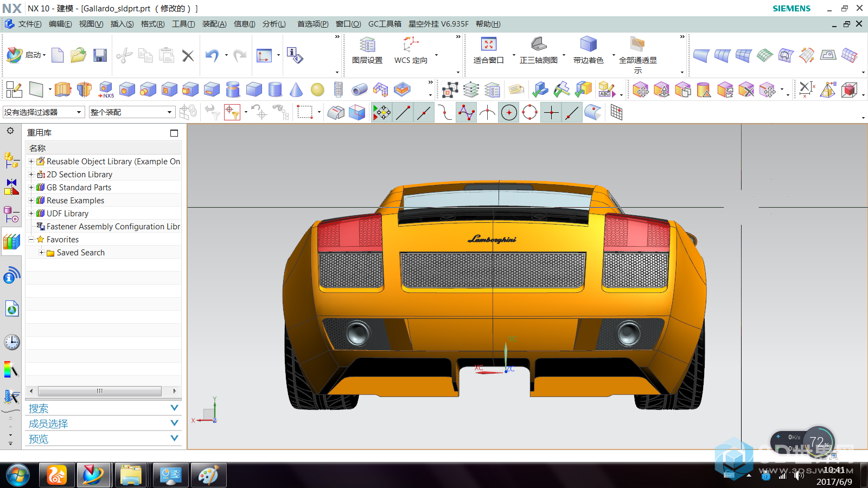The height and width of the screenshot is (488, 868).
Task: Expand Reusable Object Library node
Action: tap(31, 162)
